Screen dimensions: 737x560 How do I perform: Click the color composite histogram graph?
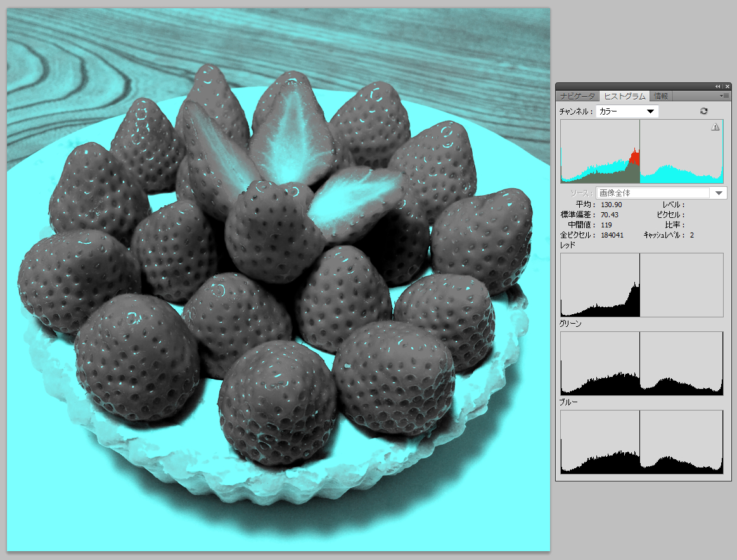(x=641, y=151)
